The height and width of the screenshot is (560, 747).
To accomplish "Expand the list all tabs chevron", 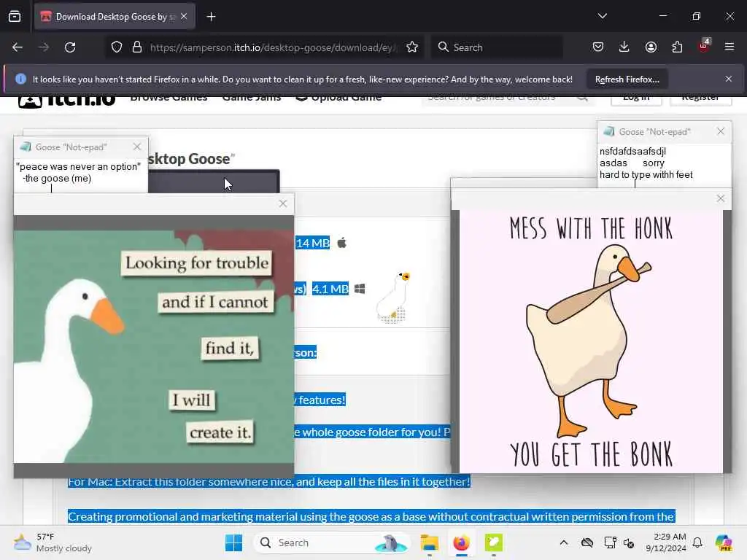I will click(602, 16).
